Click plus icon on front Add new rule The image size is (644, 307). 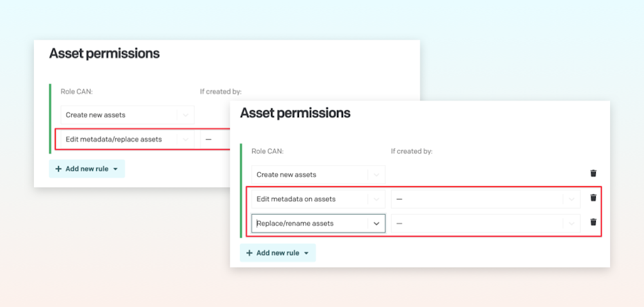click(249, 253)
